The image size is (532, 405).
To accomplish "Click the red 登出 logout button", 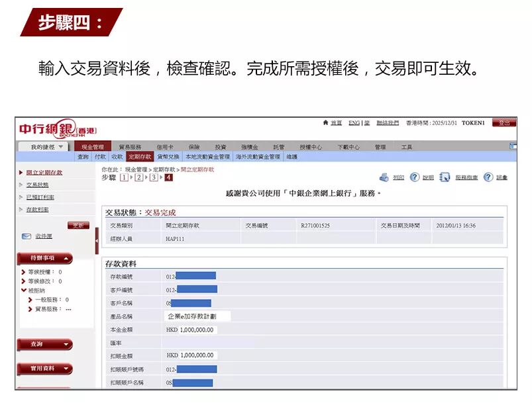I will 504,122.
